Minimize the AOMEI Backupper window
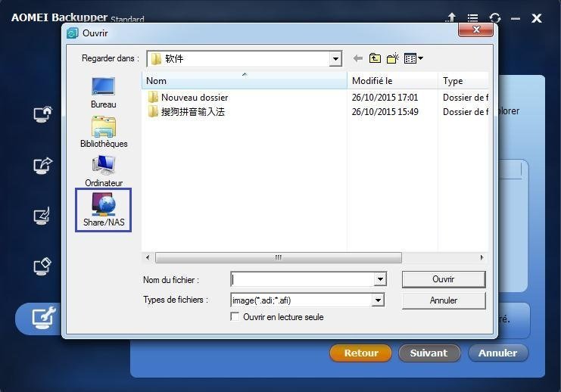The width and height of the screenshot is (561, 392). tap(516, 18)
